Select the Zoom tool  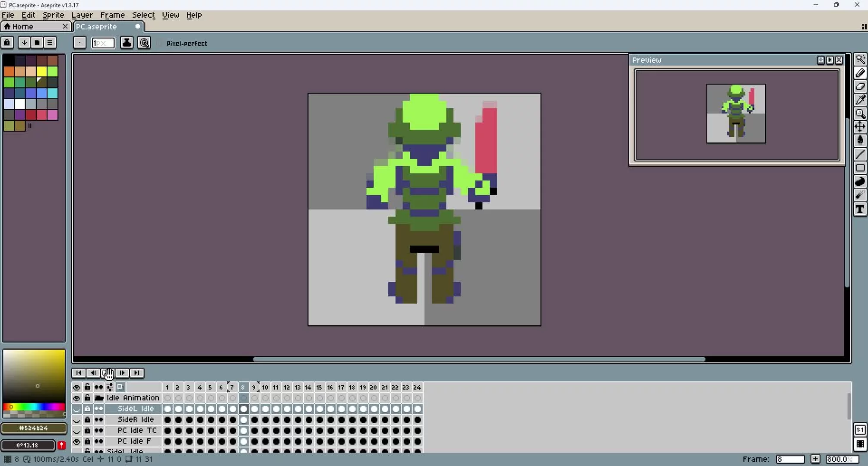pyautogui.click(x=860, y=114)
